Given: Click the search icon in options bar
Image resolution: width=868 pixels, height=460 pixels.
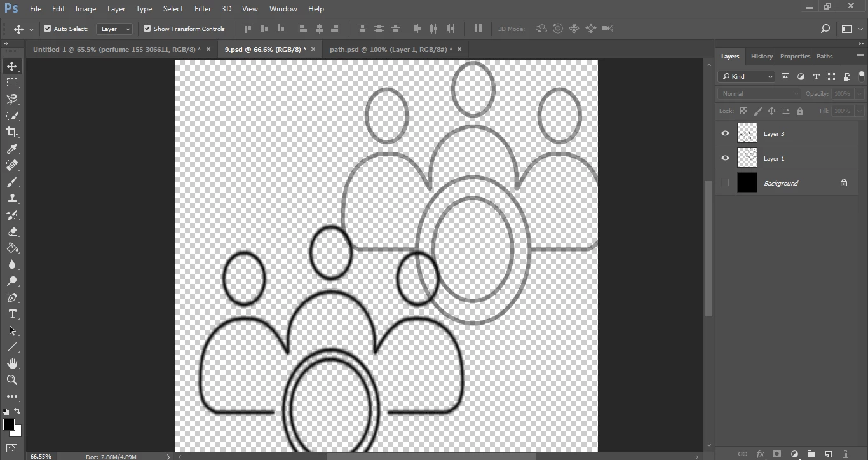Looking at the screenshot, I should (825, 29).
